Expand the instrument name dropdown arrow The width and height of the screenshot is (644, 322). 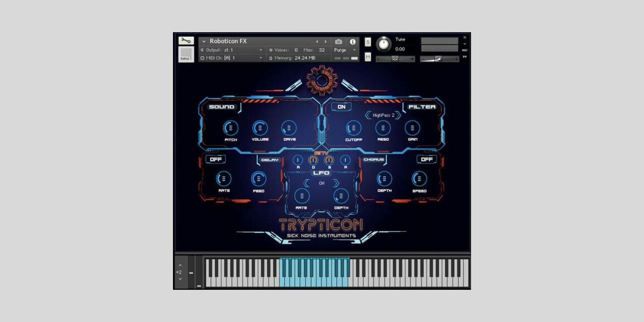(x=204, y=41)
